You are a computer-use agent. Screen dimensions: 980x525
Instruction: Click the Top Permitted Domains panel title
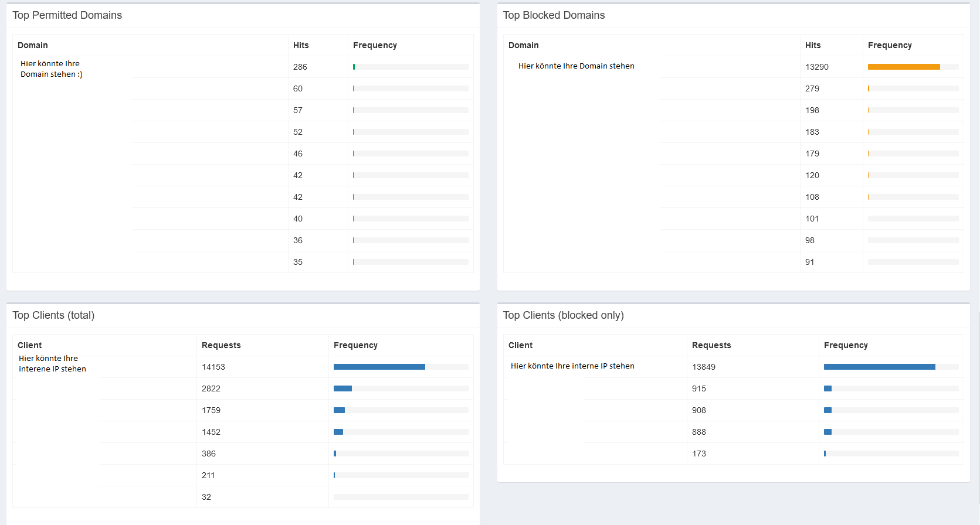[67, 15]
